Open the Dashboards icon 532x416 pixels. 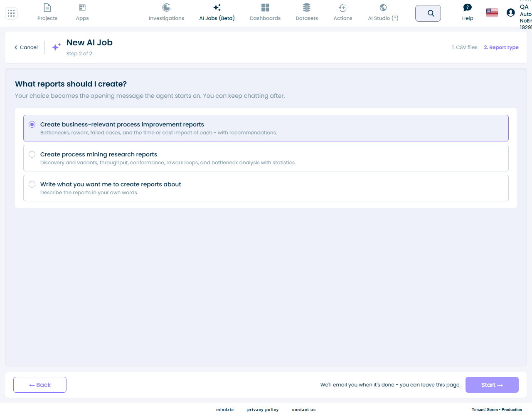265,7
